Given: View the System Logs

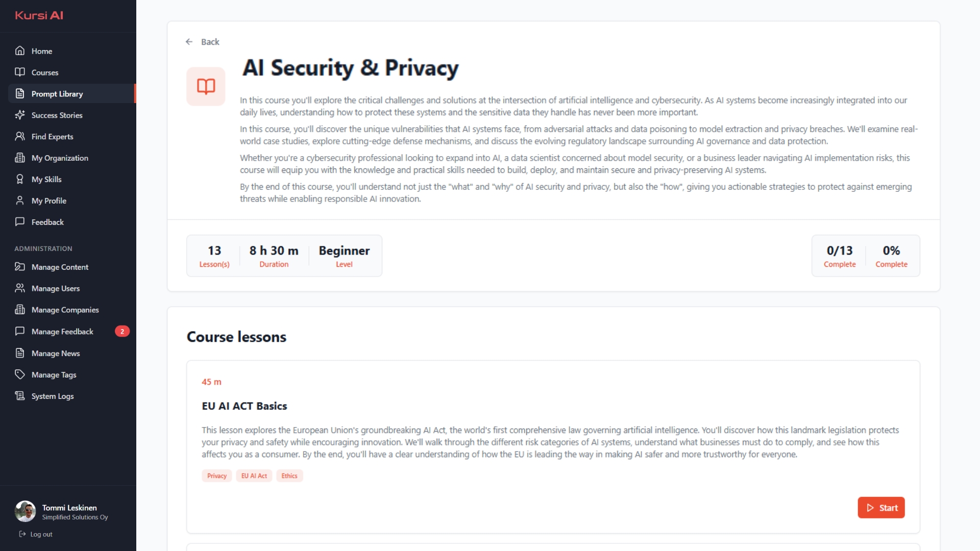Looking at the screenshot, I should [x=52, y=396].
